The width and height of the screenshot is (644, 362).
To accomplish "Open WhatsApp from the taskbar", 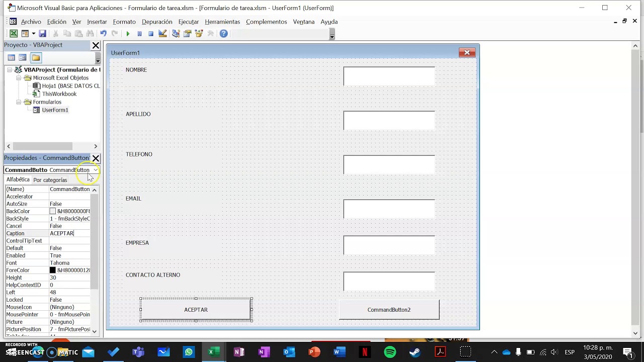I will pyautogui.click(x=189, y=352).
